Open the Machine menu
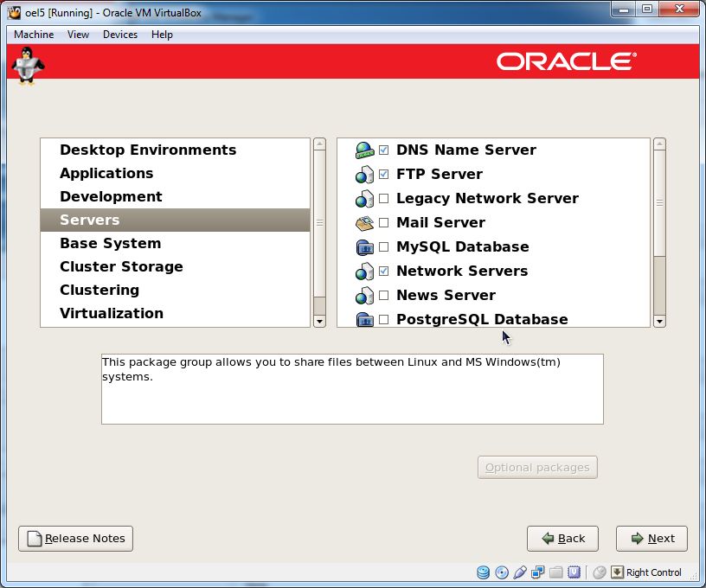 pyautogui.click(x=34, y=35)
